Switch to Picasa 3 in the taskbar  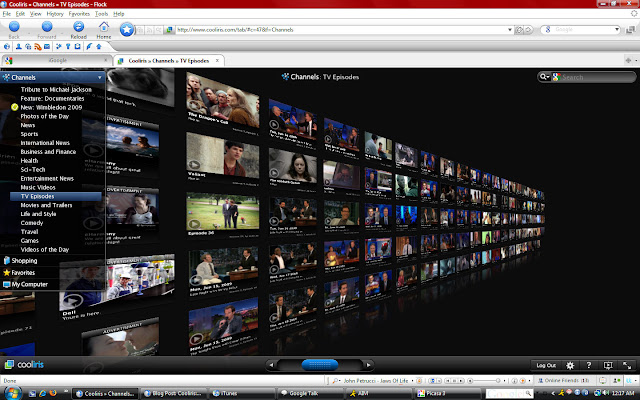(x=446, y=393)
